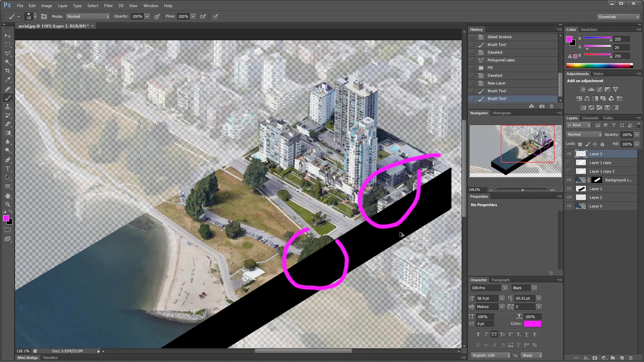Show Layer 1 copy visibility

click(569, 163)
